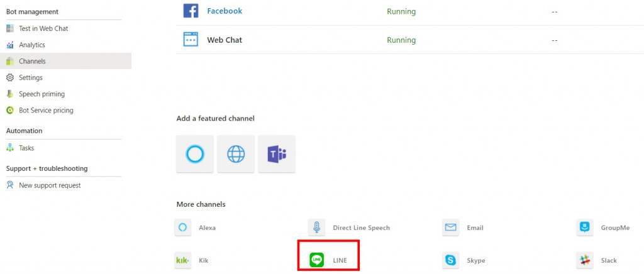The image size is (644, 274).
Task: Click the Skype channel icon
Action: (450, 260)
